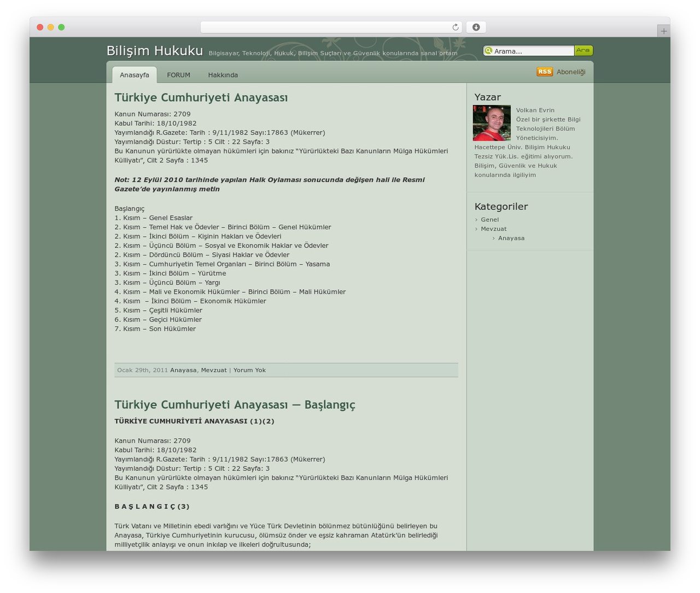Open Türkiye Cumhuriyeti Anayasası — Başlangıç post
Image resolution: width=700 pixels, height=593 pixels.
[235, 404]
